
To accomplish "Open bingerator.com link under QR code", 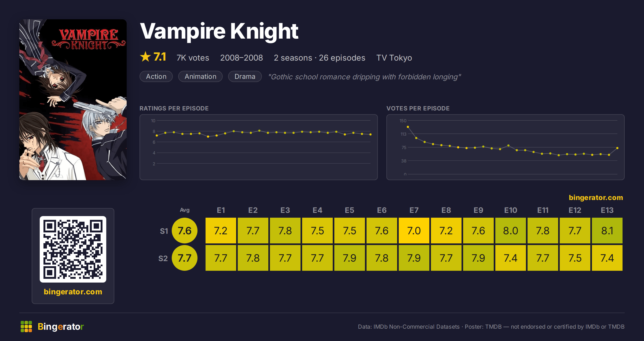I will (73, 292).
